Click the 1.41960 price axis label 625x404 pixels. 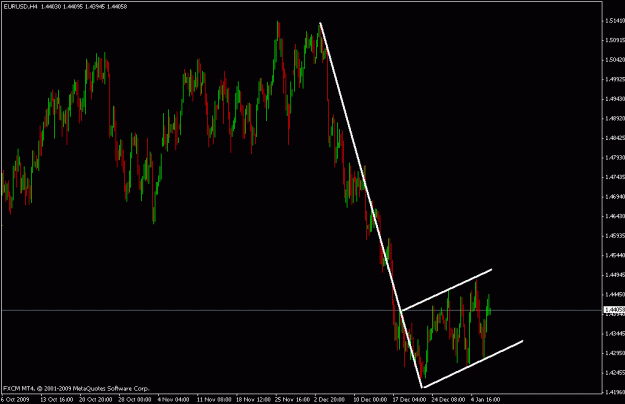615,392
